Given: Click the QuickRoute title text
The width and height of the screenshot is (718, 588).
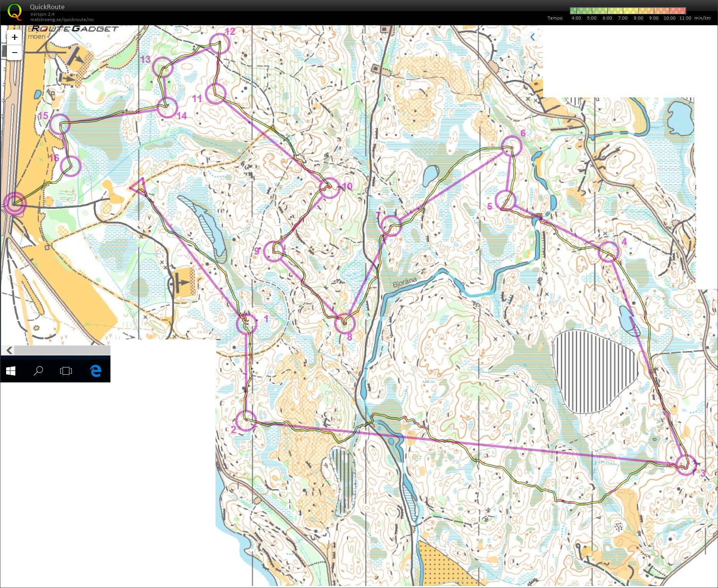Looking at the screenshot, I should point(47,7).
